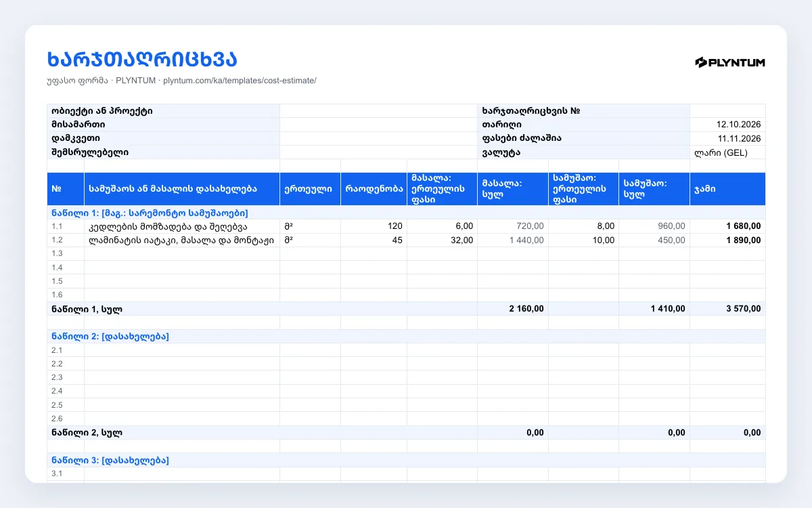812x508 pixels.
Task: Click the section 1 grand subtotal 3 570,00
Action: tap(727, 309)
